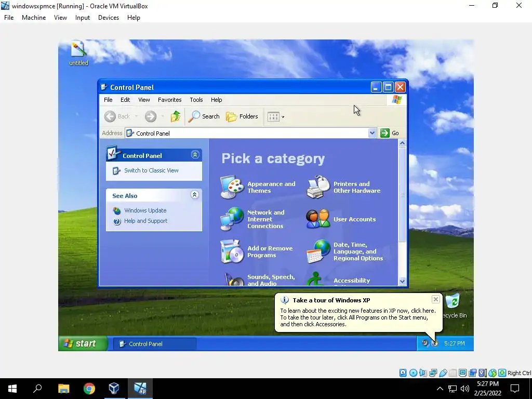The height and width of the screenshot is (399, 532).
Task: Click VirtualBox display status icon
Action: point(463,373)
